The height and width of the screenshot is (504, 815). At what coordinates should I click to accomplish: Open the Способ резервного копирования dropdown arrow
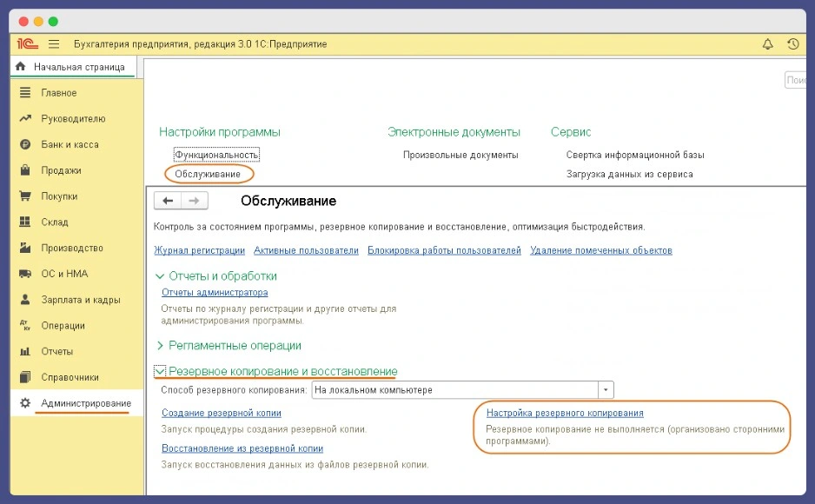(x=606, y=390)
